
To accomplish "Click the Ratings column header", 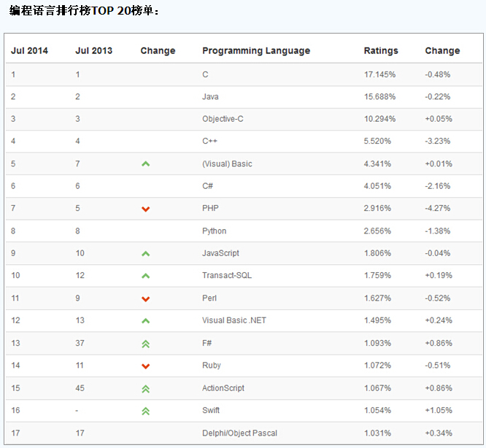I will point(380,50).
